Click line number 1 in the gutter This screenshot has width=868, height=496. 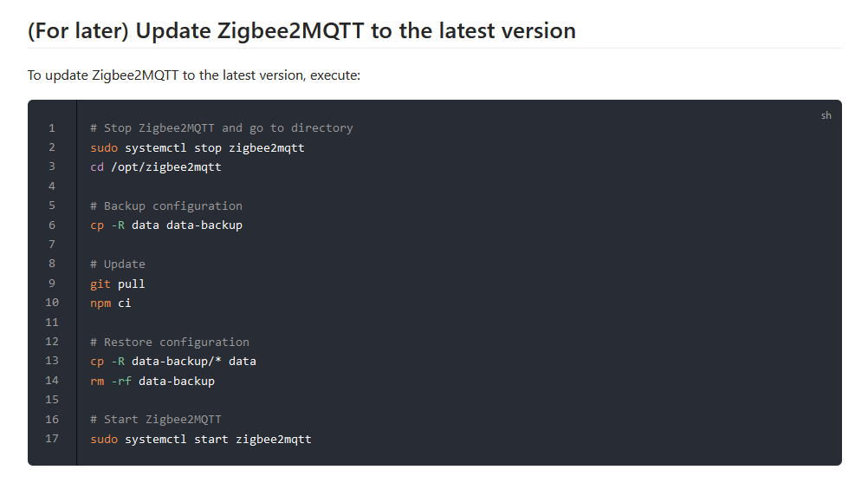pyautogui.click(x=51, y=128)
